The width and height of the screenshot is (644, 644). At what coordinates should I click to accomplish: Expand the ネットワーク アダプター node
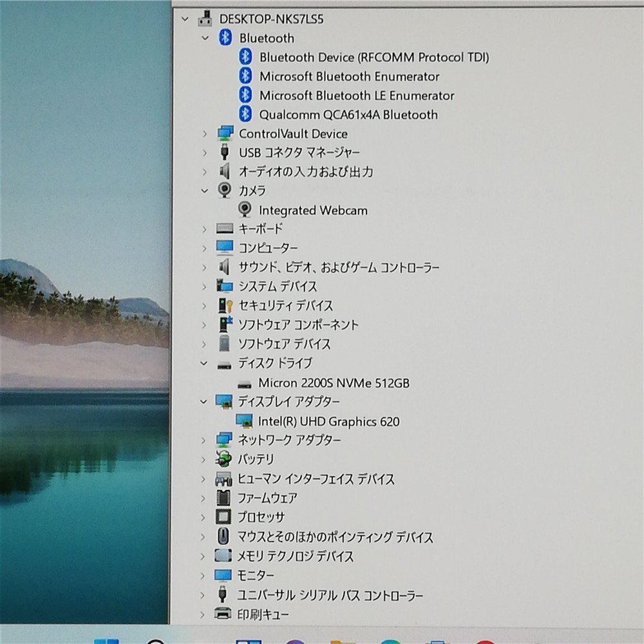click(x=204, y=440)
